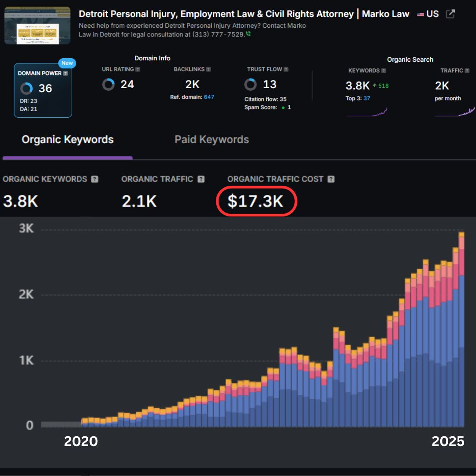Click the Trust Flow value 13
Image resolution: width=476 pixels, height=476 pixels.
point(270,84)
